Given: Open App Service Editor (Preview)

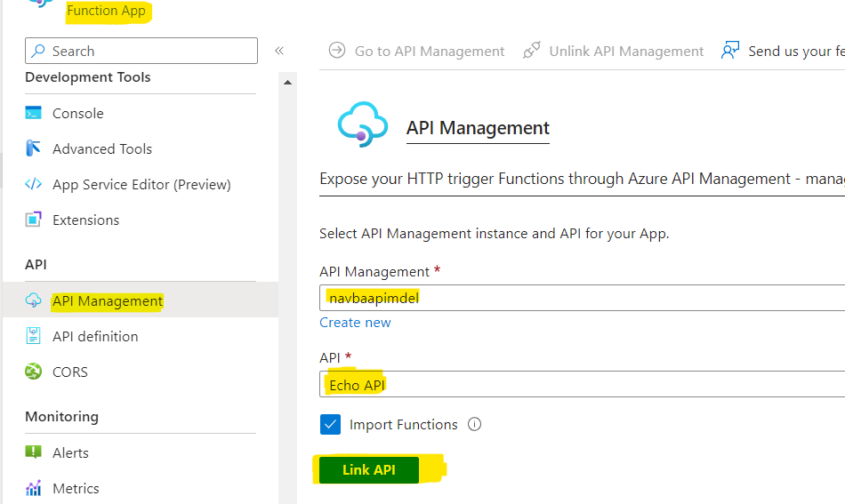Looking at the screenshot, I should click(141, 184).
